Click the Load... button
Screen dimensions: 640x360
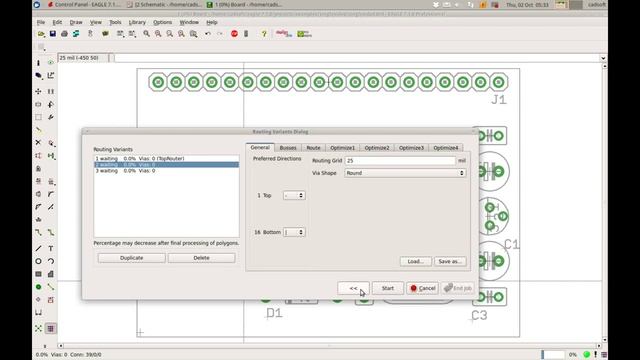416,261
